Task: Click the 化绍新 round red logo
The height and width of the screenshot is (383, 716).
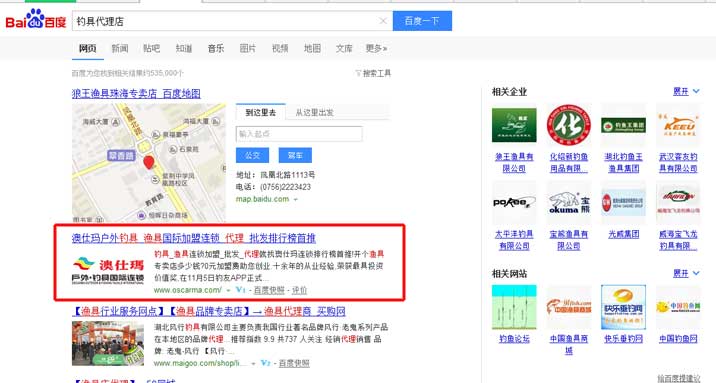Action: coord(569,125)
